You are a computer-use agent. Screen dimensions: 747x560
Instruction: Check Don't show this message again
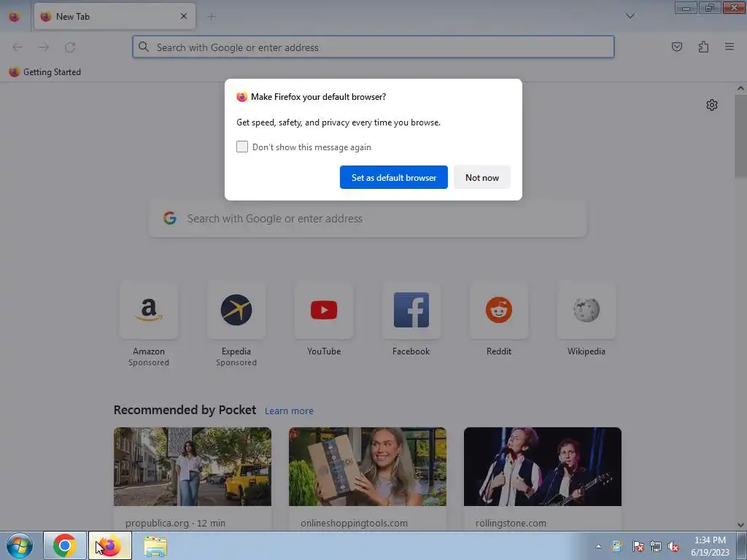click(242, 147)
